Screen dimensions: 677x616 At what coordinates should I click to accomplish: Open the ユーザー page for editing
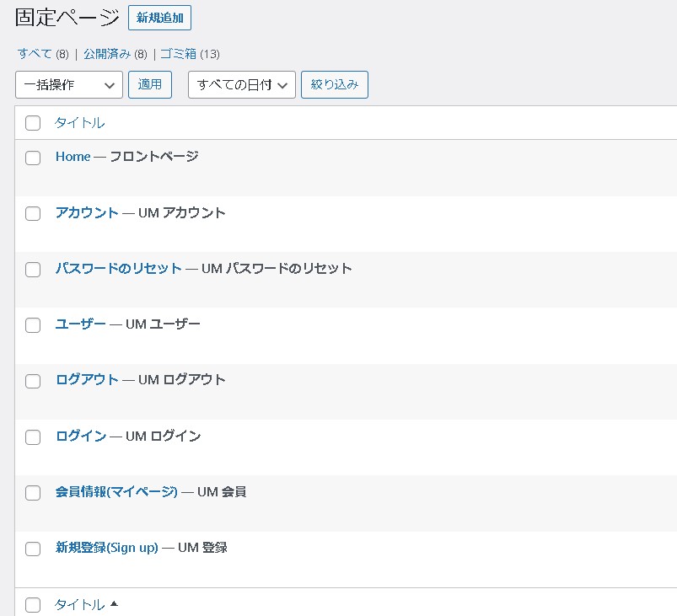(x=81, y=324)
